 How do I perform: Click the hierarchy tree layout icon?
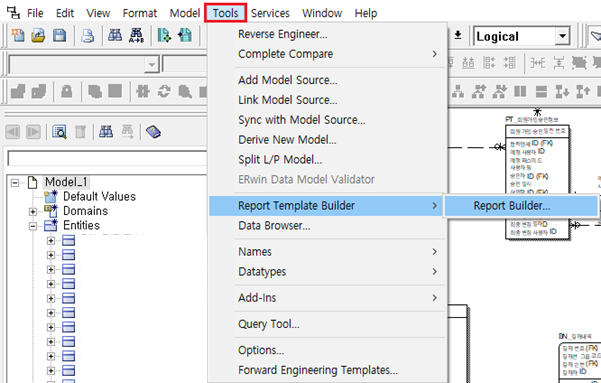[458, 92]
